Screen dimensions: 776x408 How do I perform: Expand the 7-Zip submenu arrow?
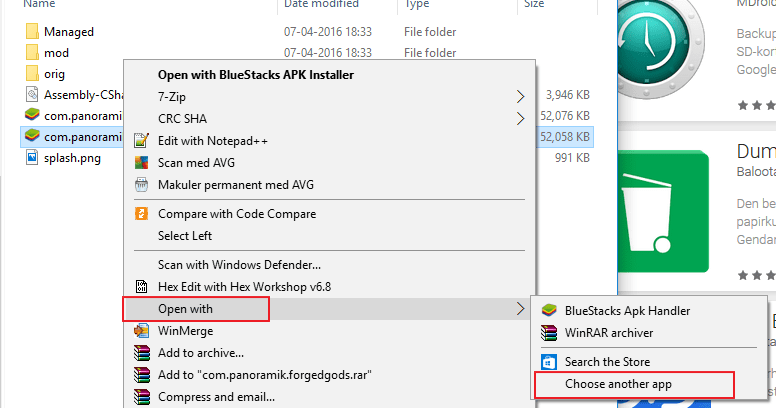pyautogui.click(x=520, y=97)
